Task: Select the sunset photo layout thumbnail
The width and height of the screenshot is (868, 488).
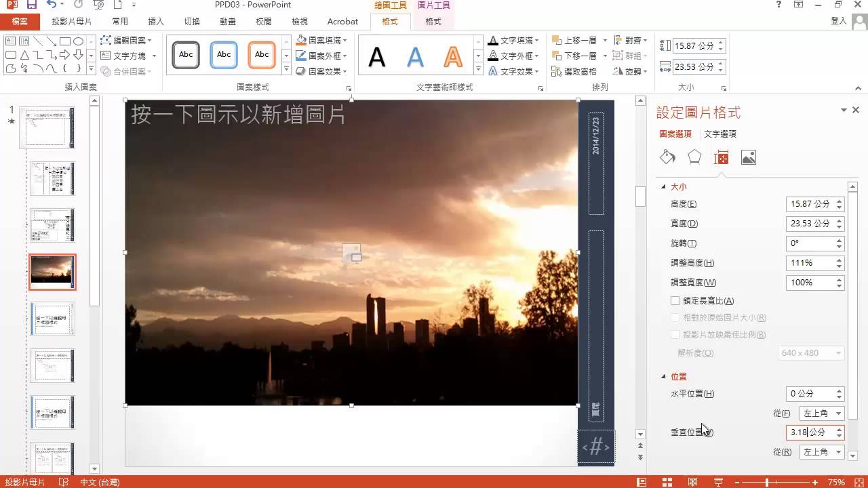Action: pos(52,272)
